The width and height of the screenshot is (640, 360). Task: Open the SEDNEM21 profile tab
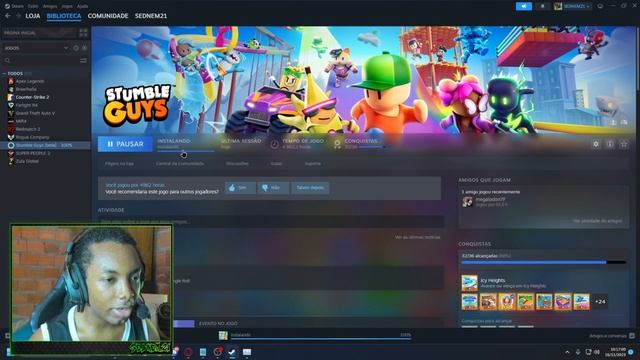click(151, 16)
